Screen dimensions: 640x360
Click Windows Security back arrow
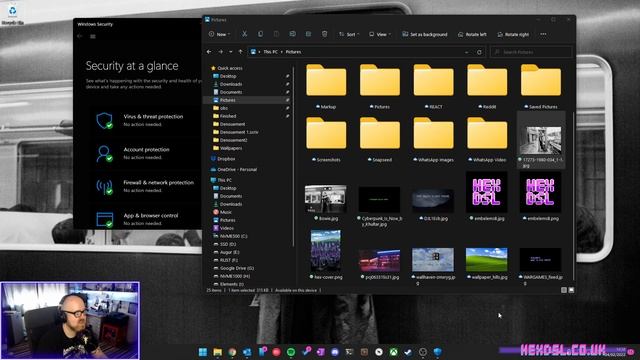(80, 36)
